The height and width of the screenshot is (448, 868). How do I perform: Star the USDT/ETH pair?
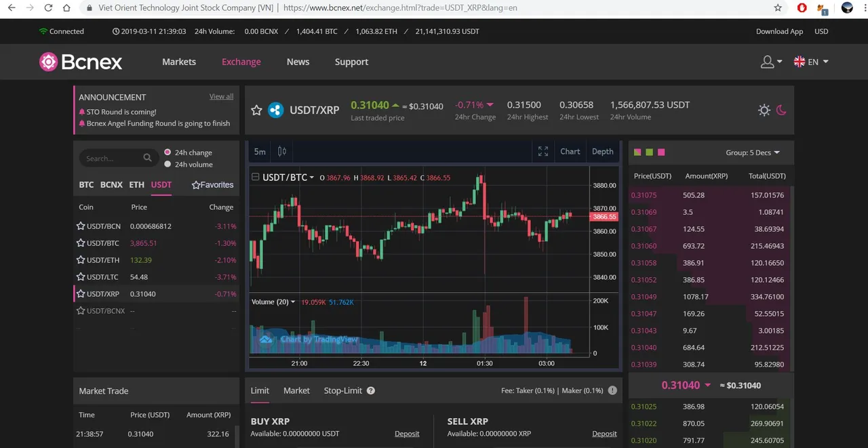coord(81,260)
